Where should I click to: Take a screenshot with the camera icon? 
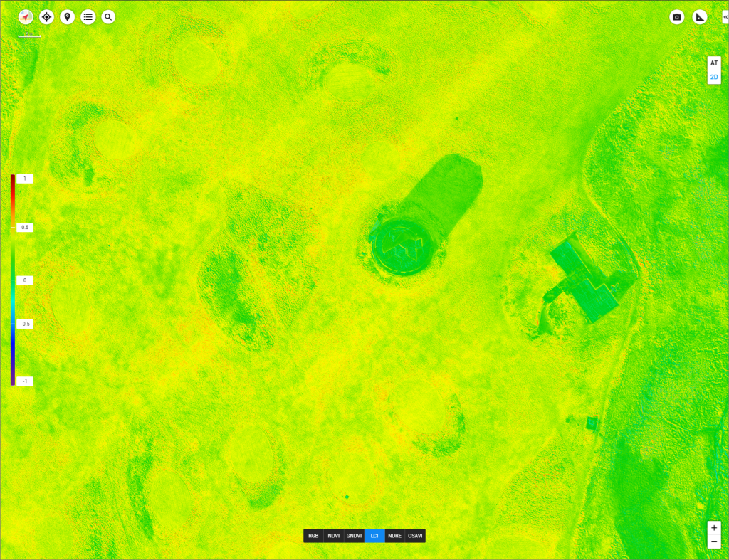click(677, 17)
